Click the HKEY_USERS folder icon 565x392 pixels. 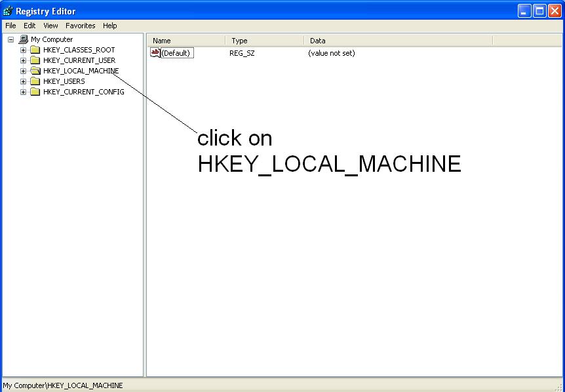point(35,81)
